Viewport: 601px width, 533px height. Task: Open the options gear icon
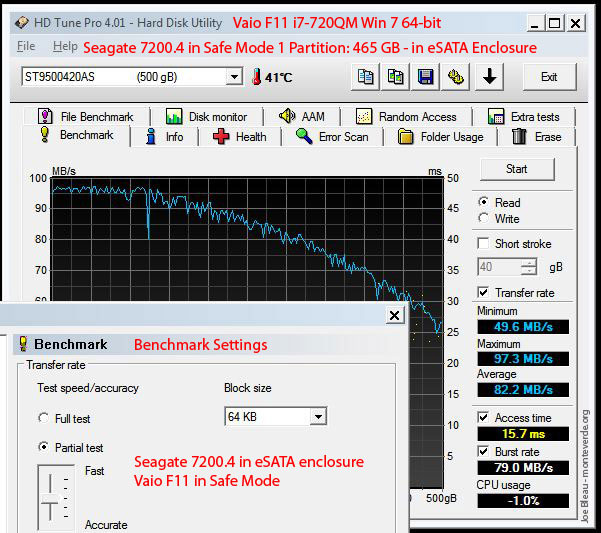[x=455, y=77]
